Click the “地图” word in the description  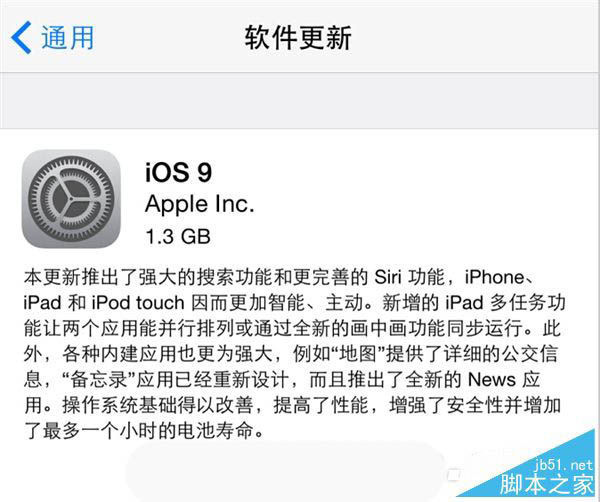pyautogui.click(x=358, y=354)
